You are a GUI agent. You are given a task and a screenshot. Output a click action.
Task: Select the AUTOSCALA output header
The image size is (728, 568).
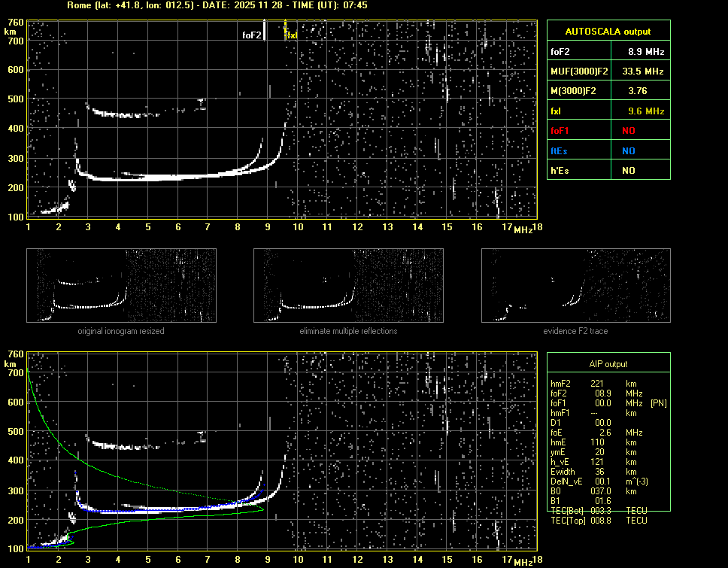tap(608, 32)
